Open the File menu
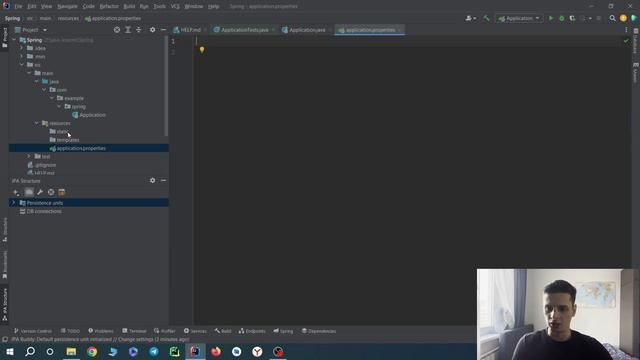Image resolution: width=640 pixels, height=360 pixels. (x=18, y=7)
